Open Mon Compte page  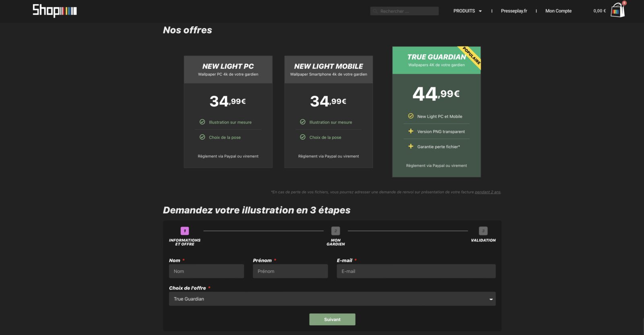[x=558, y=11]
